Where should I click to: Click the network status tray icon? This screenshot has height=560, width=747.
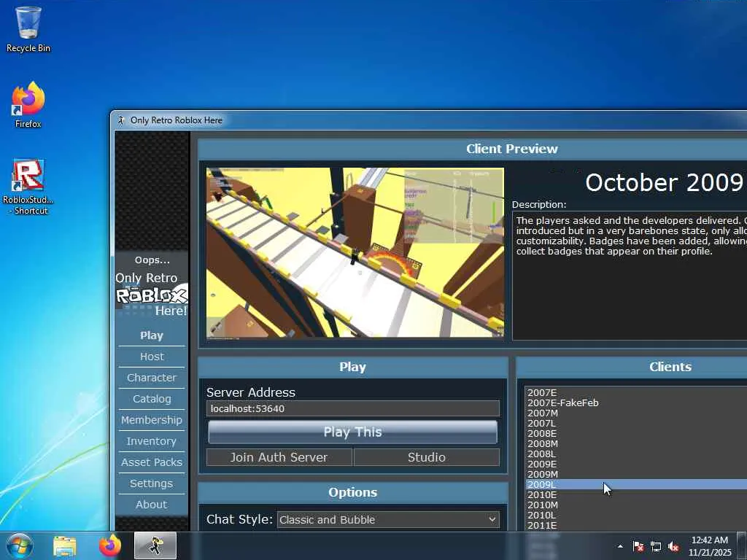pyautogui.click(x=656, y=546)
